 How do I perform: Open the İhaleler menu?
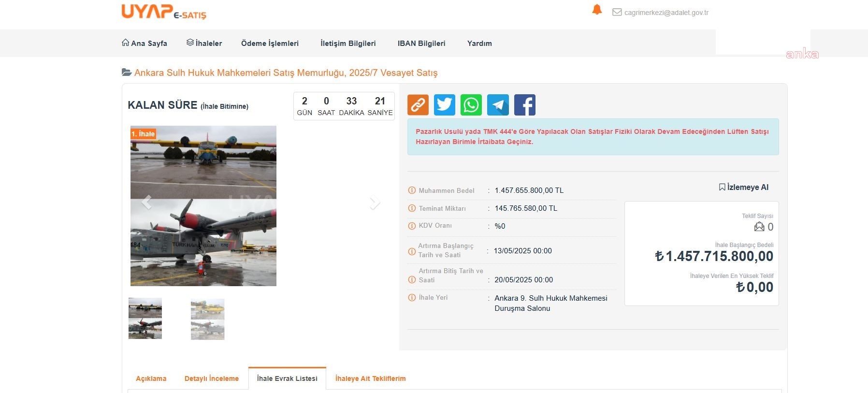[204, 43]
